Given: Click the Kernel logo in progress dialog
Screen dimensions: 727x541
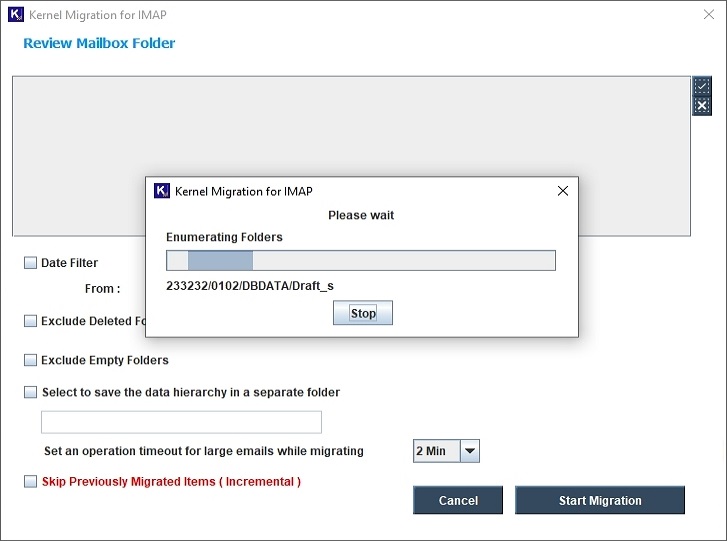Looking at the screenshot, I should coord(162,191).
